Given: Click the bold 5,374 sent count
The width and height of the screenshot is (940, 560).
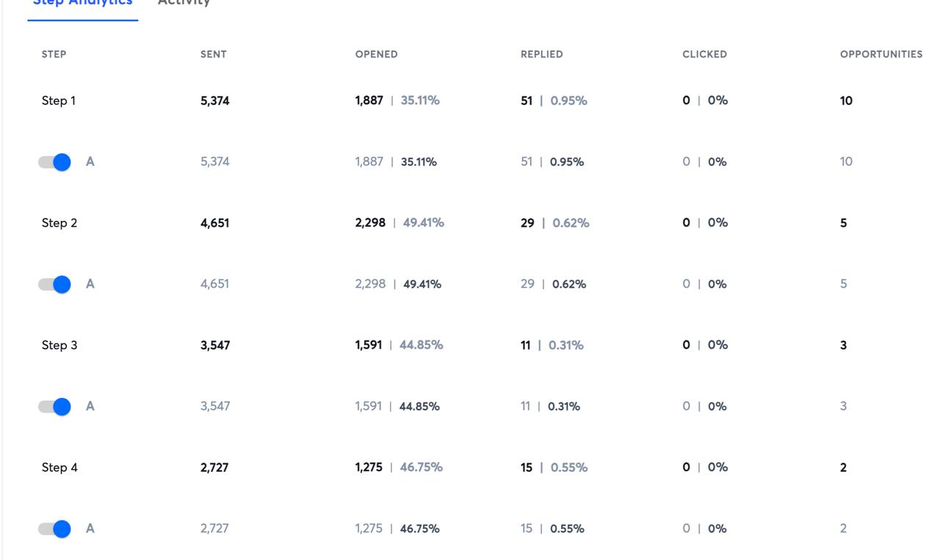Looking at the screenshot, I should (214, 101).
